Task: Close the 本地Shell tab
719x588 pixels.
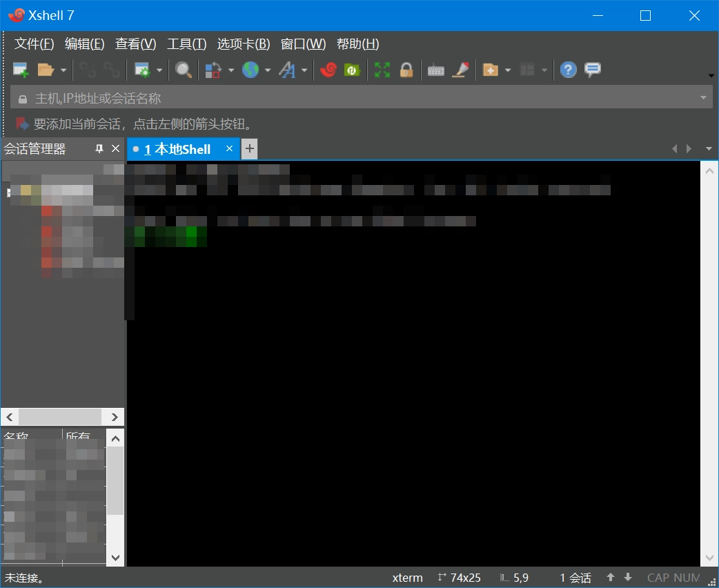Action: point(229,148)
